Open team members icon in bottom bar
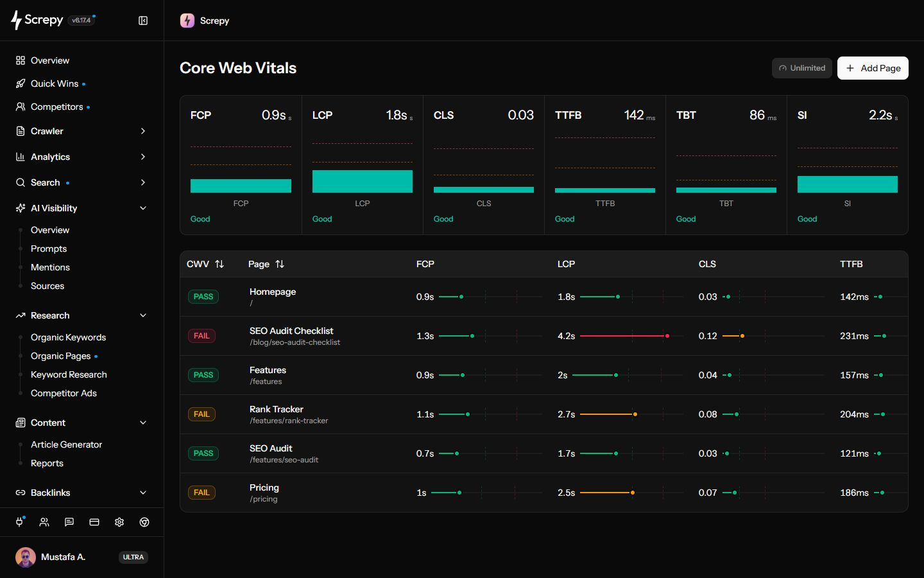Screen dimensions: 924x578 44,522
